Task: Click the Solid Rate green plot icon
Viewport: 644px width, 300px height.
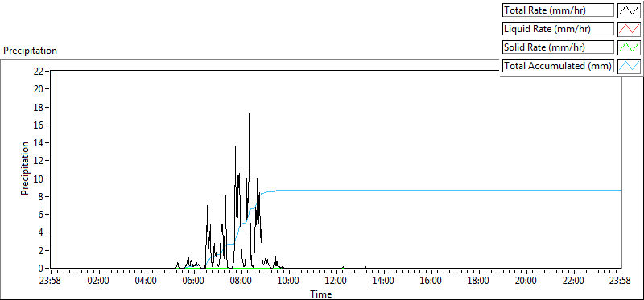Action: (629, 47)
